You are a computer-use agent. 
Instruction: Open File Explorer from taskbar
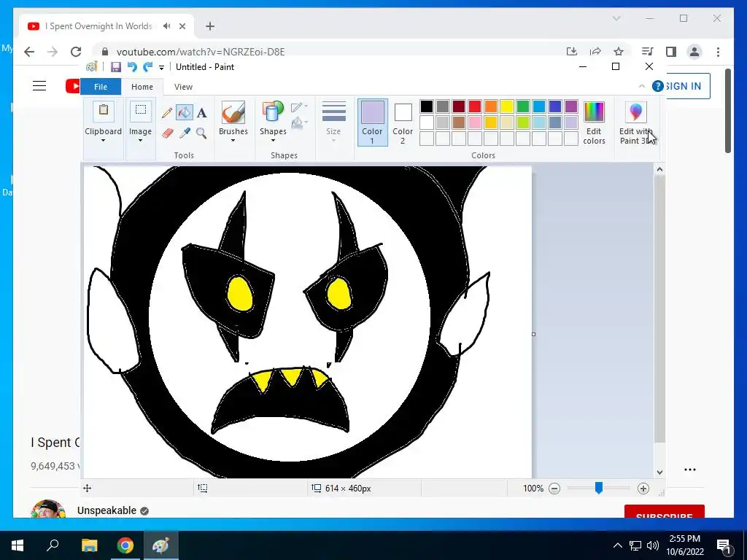point(89,545)
